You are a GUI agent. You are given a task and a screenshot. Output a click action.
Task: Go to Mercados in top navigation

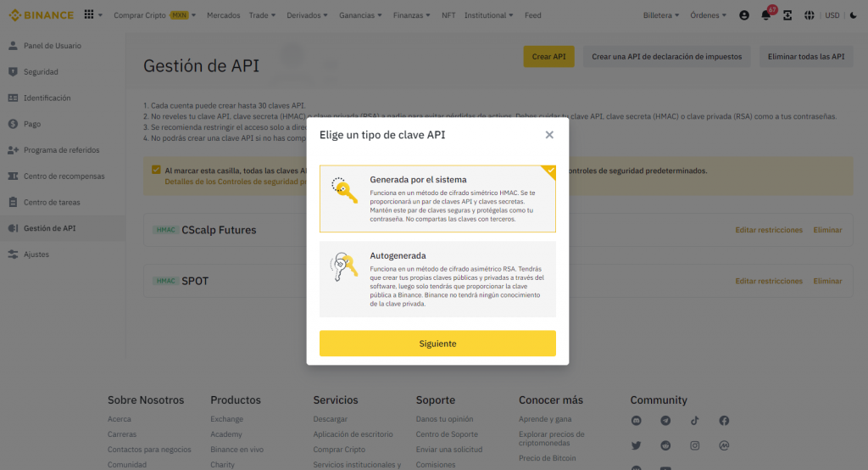(224, 15)
